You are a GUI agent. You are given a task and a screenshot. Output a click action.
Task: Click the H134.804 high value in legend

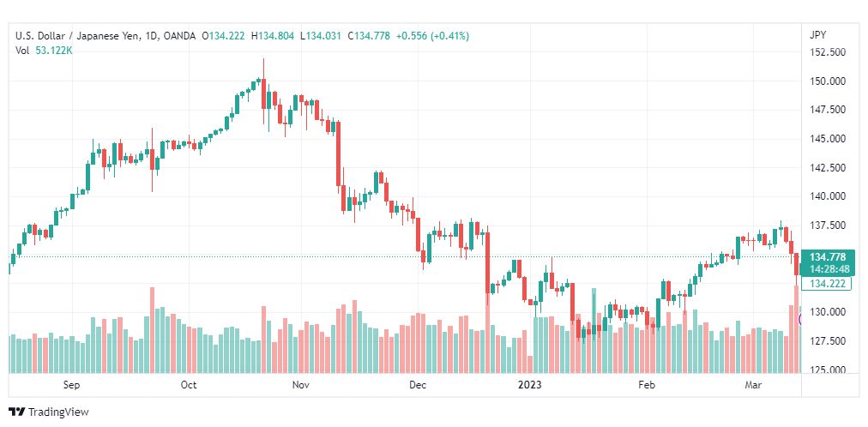[x=273, y=36]
